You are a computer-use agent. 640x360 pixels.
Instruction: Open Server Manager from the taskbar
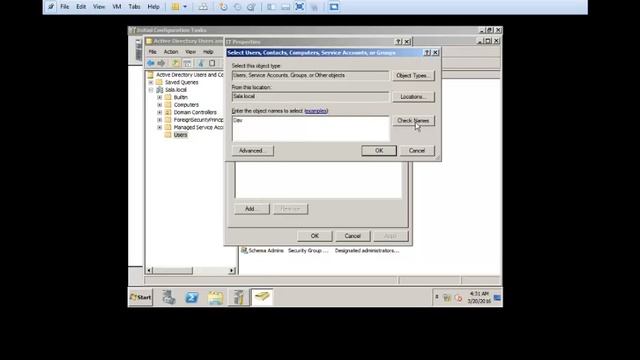[x=168, y=297]
